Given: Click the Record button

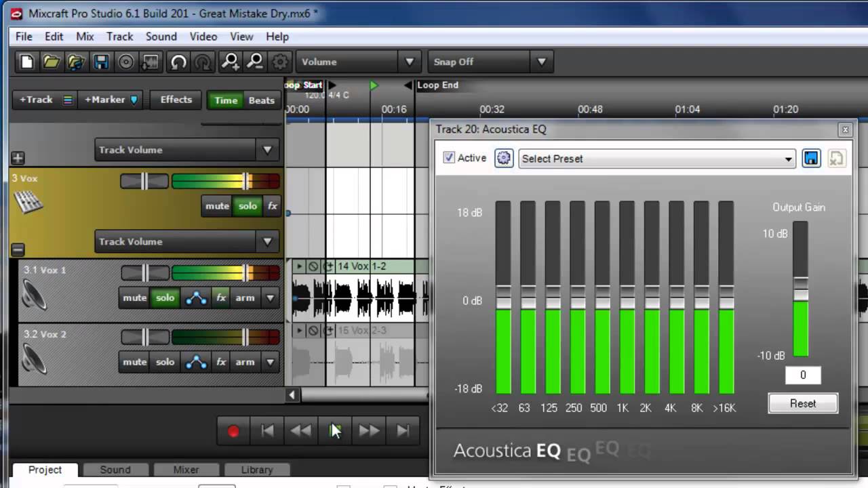Looking at the screenshot, I should 233,431.
